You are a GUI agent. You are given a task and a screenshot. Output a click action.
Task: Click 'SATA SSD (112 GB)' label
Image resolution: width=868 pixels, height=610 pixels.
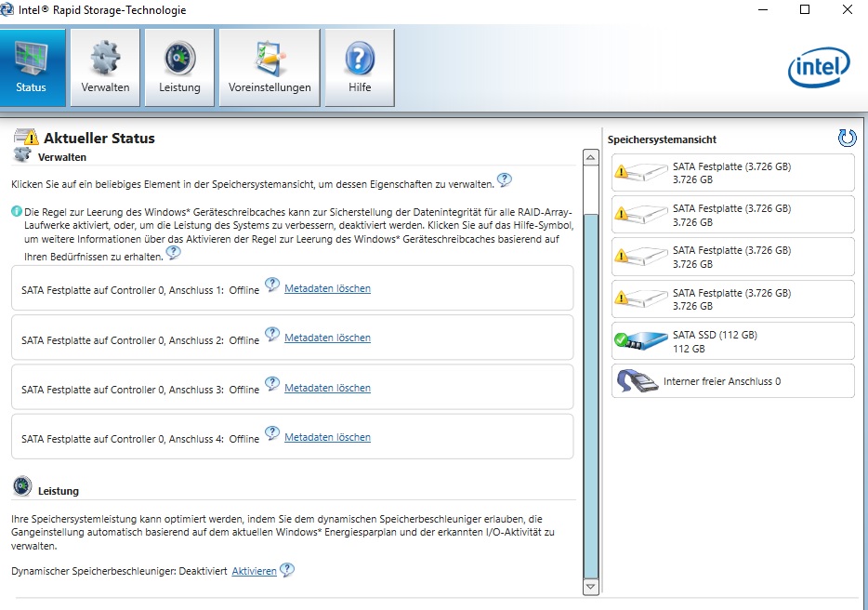pyautogui.click(x=715, y=335)
